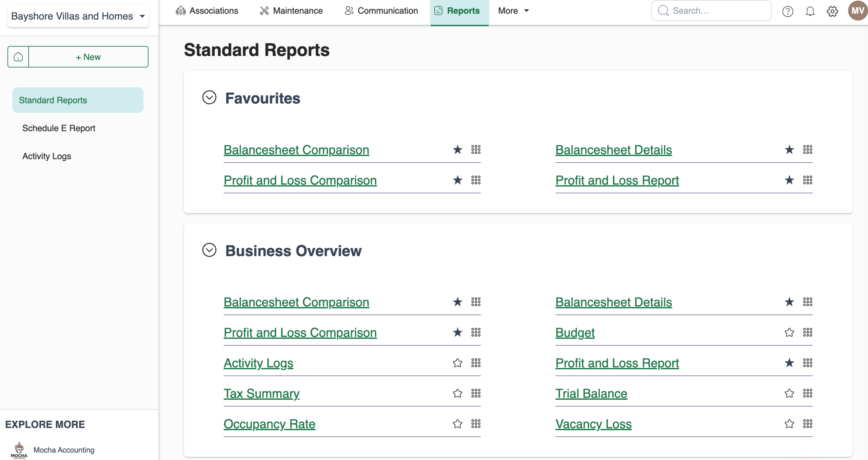Select Standard Reports in sidebar
The height and width of the screenshot is (460, 868).
(78, 100)
